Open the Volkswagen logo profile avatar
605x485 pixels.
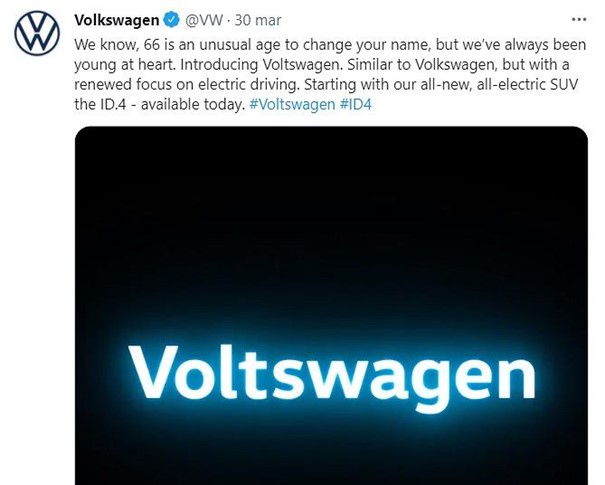pyautogui.click(x=37, y=33)
